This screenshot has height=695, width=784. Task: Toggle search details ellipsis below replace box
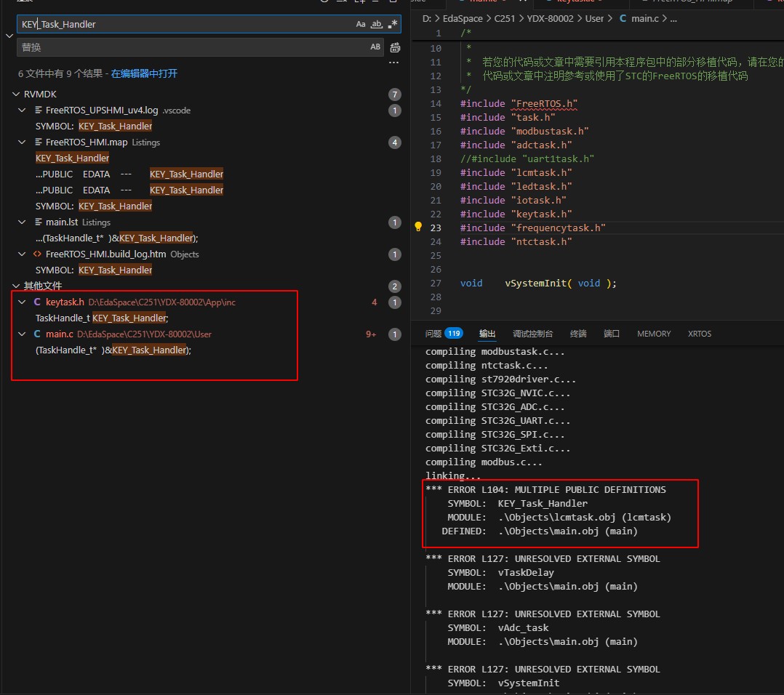click(394, 63)
